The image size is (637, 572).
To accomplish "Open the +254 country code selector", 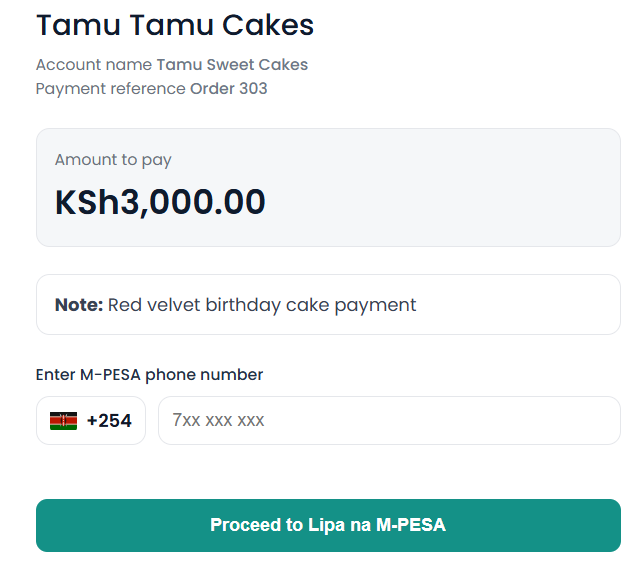I will click(91, 421).
